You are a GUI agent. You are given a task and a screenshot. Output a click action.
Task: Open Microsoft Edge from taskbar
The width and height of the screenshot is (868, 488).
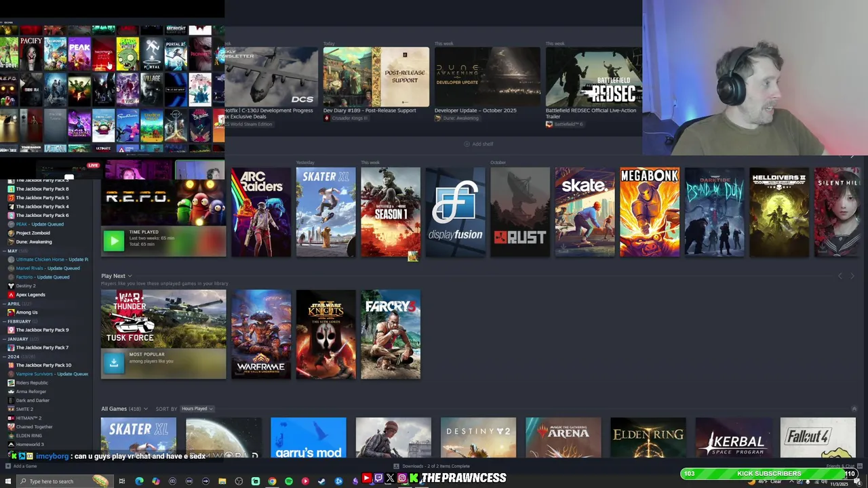(x=139, y=481)
